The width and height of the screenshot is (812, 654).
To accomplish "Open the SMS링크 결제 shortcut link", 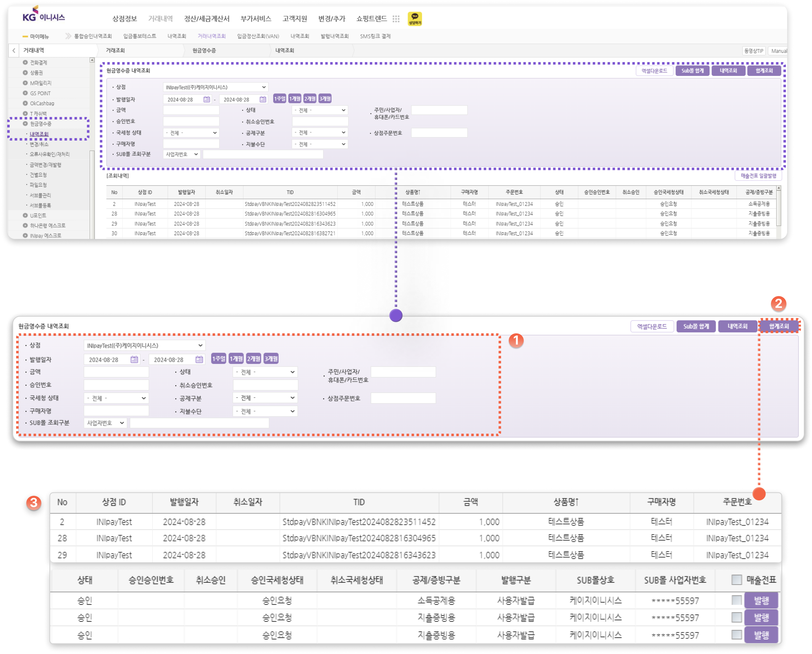I will (375, 36).
